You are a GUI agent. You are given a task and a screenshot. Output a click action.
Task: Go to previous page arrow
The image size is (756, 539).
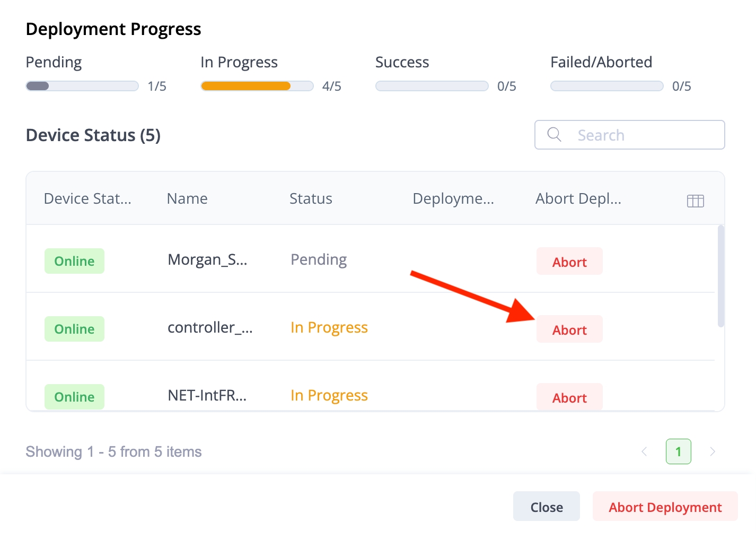(644, 451)
